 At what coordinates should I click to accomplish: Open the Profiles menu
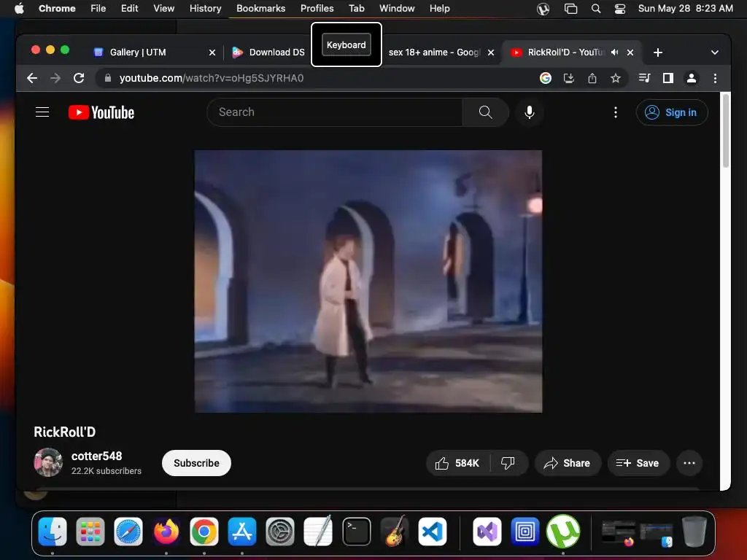tap(317, 9)
